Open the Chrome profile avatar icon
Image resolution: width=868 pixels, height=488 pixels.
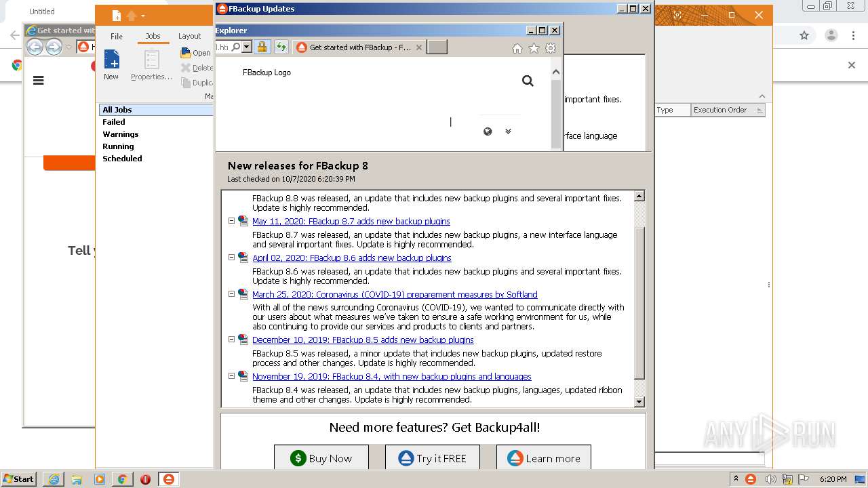click(x=832, y=35)
